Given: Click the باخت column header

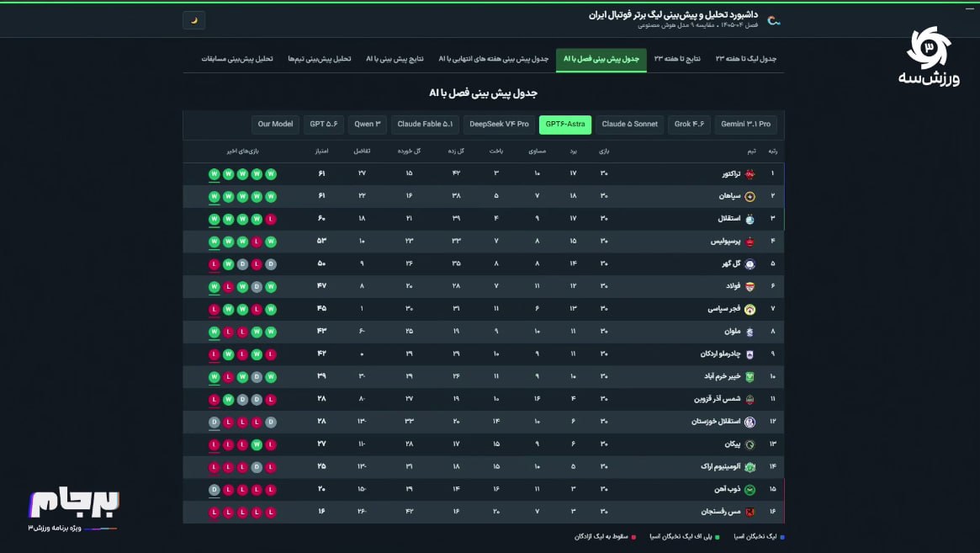Looking at the screenshot, I should 496,152.
